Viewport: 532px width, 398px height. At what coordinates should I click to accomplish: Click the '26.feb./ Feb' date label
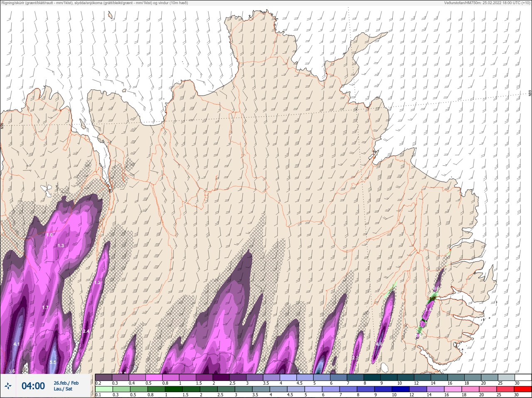66,383
